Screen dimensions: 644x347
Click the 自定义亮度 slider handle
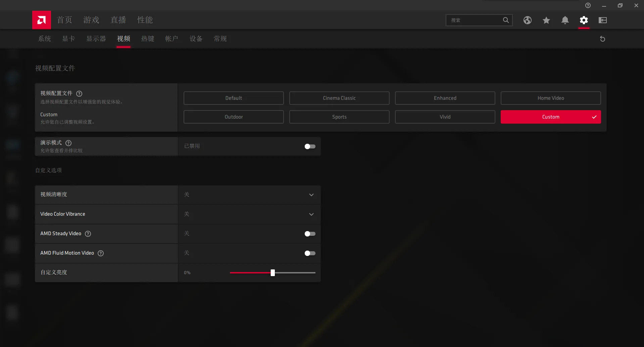[x=273, y=273]
